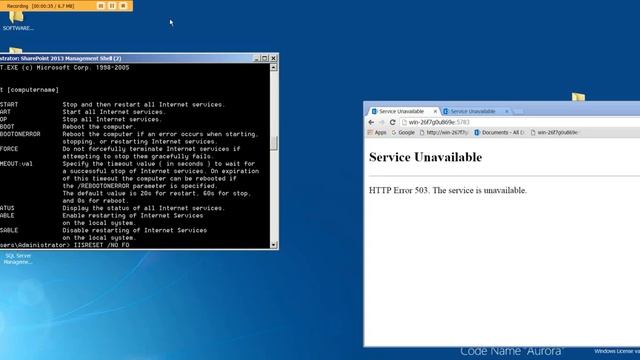Click 'Reboot the computer.' line in shell
Viewport: 640px width, 360px height.
click(x=98, y=127)
